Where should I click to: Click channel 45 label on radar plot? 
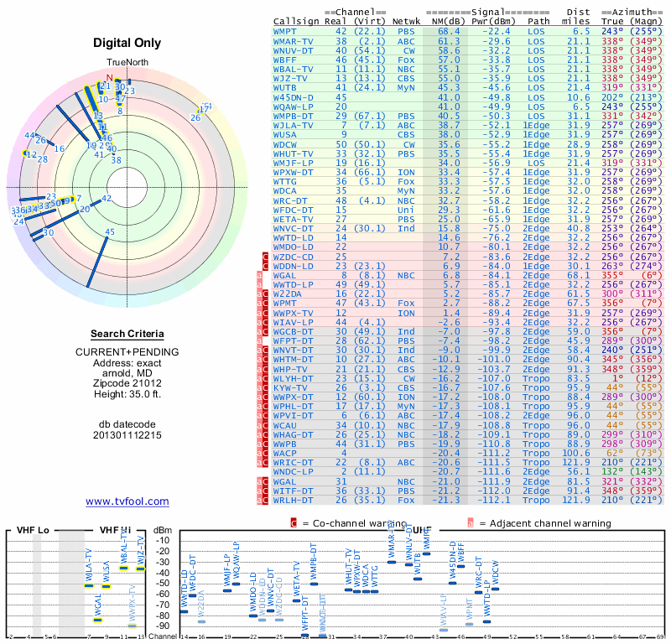(x=110, y=232)
